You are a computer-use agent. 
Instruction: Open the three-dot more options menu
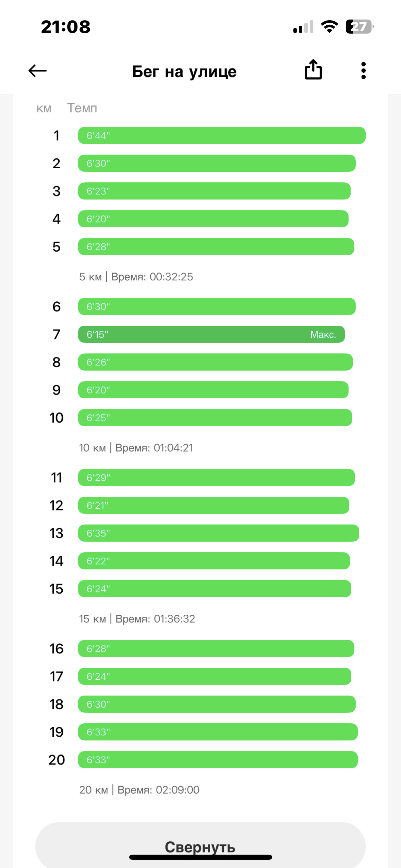(x=363, y=71)
